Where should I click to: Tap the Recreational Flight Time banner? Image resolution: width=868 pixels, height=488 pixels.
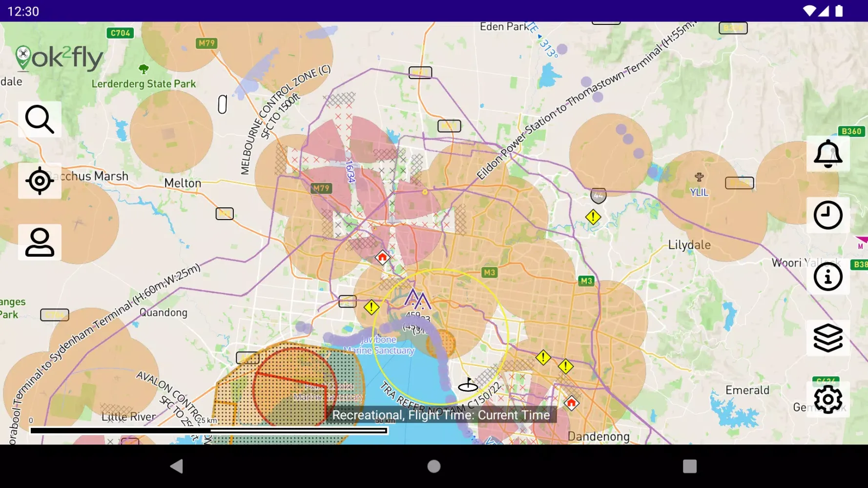[441, 415]
